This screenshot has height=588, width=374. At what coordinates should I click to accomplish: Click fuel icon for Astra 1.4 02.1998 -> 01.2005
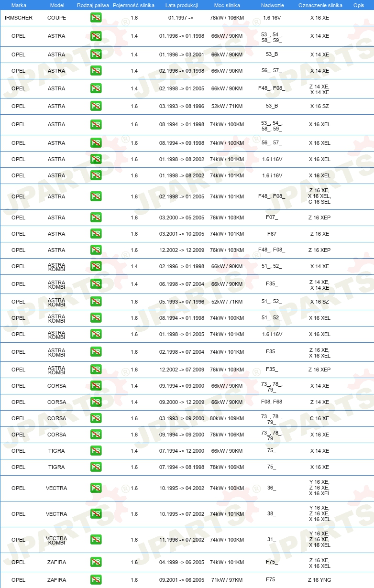pyautogui.click(x=96, y=88)
